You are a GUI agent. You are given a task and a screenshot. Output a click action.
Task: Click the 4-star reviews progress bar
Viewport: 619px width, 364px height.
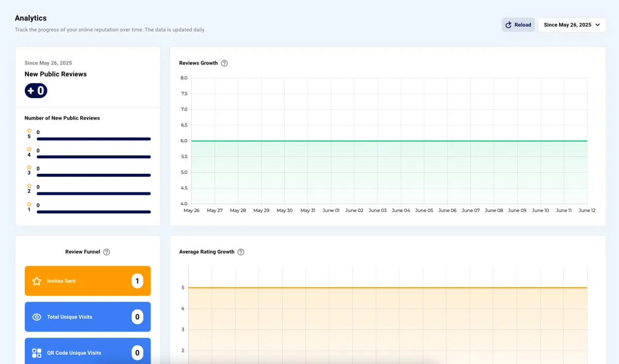point(93,157)
